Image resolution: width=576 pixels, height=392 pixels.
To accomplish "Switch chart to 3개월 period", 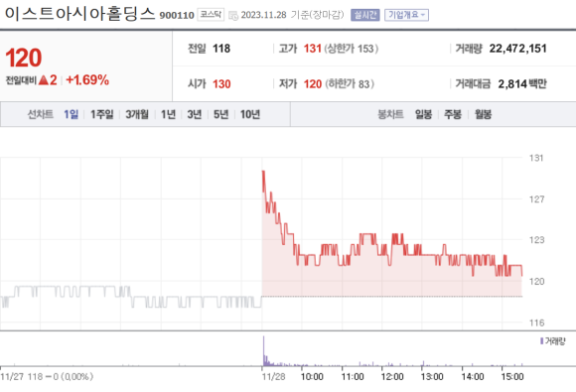I will [137, 114].
